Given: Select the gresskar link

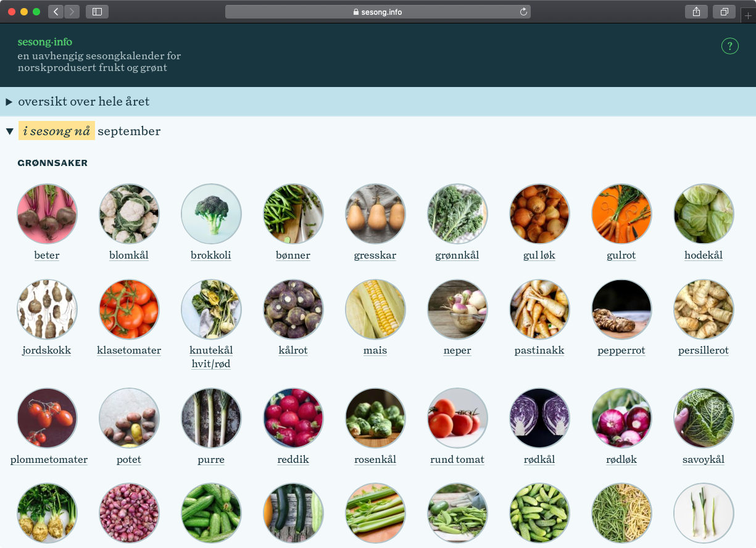Looking at the screenshot, I should click(375, 255).
